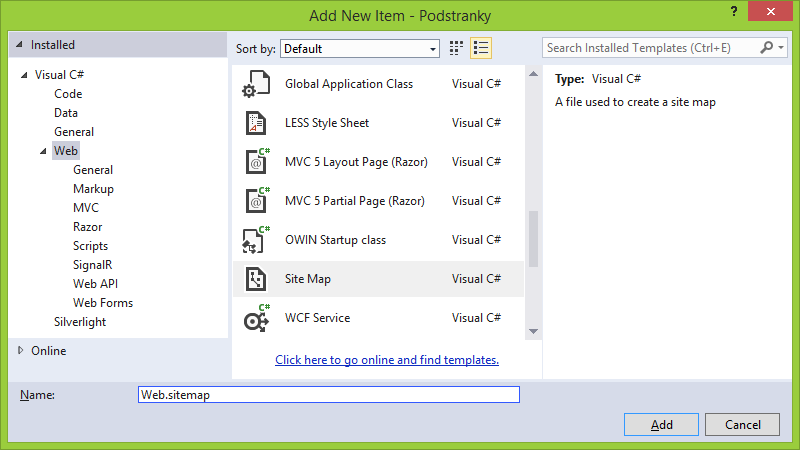The height and width of the screenshot is (450, 800).
Task: Choose the WCF Service template
Action: point(378,318)
